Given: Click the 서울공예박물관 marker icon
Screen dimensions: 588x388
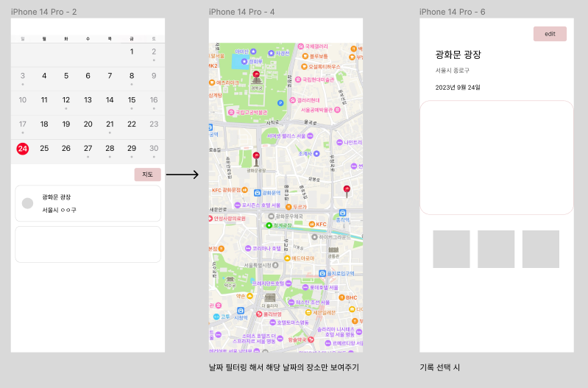Looking at the screenshot, I should click(x=337, y=110).
